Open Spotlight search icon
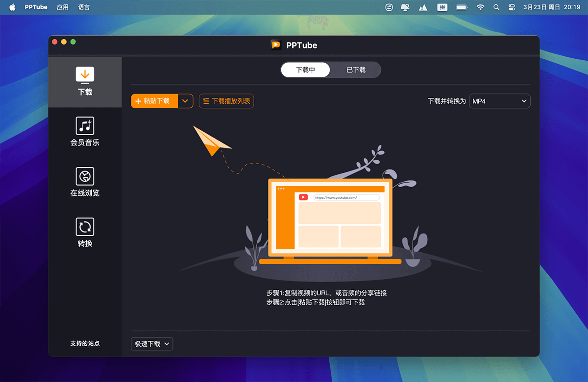Viewport: 588px width, 382px height. pyautogui.click(x=496, y=7)
